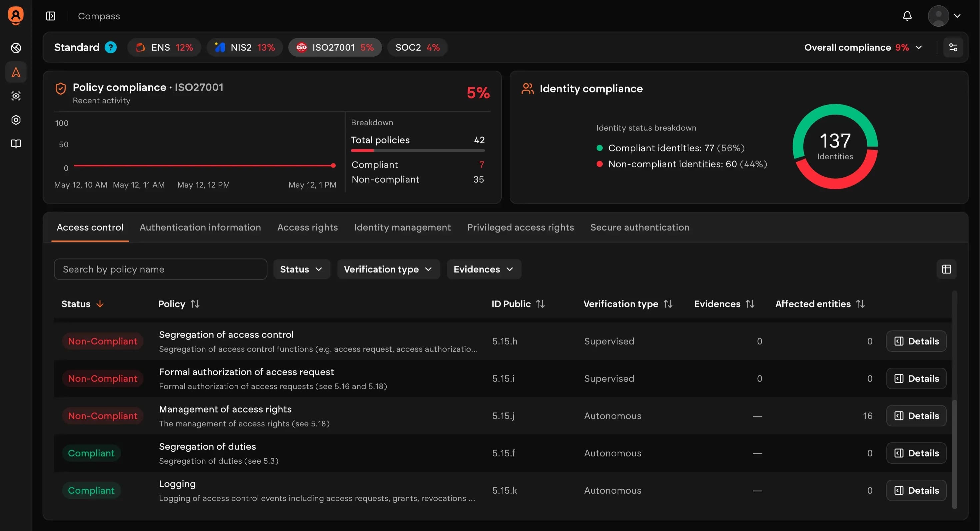Image resolution: width=980 pixels, height=531 pixels.
Task: Open Details for Segregation of access control
Action: click(x=916, y=341)
